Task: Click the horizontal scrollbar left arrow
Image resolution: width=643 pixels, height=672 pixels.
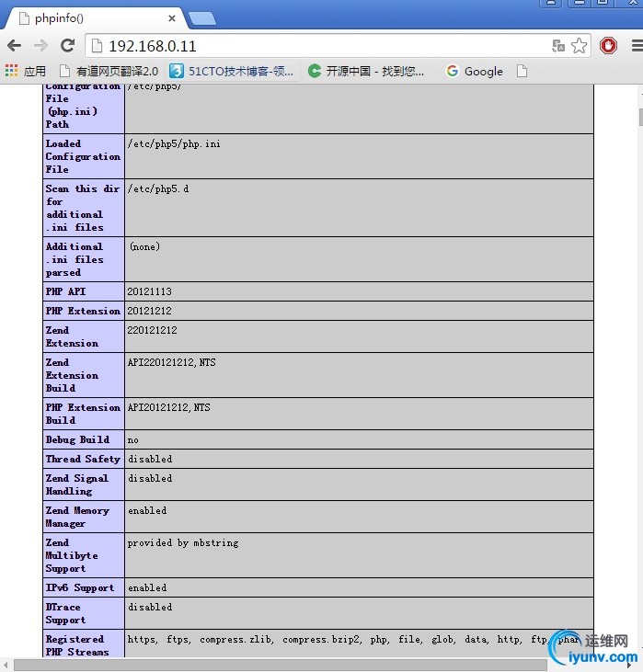Action: point(6,666)
